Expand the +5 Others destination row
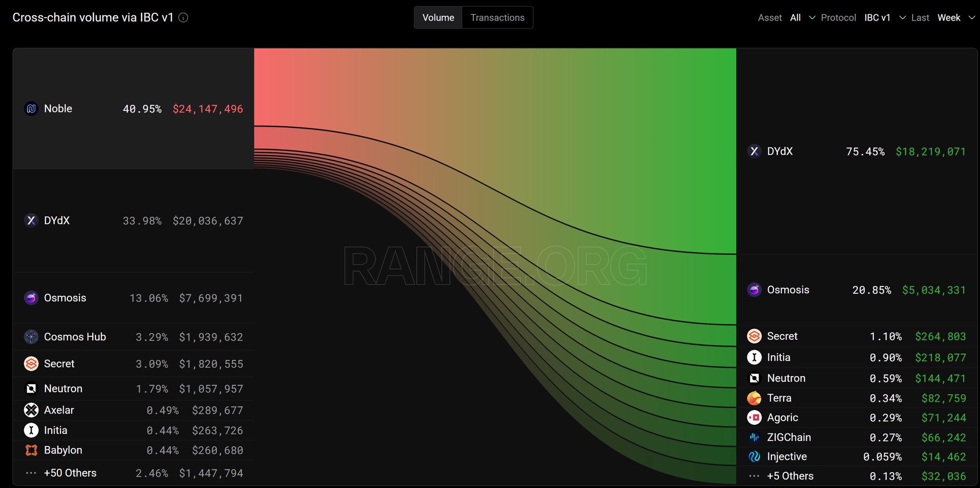Viewport: 980px width, 488px height. [857, 476]
